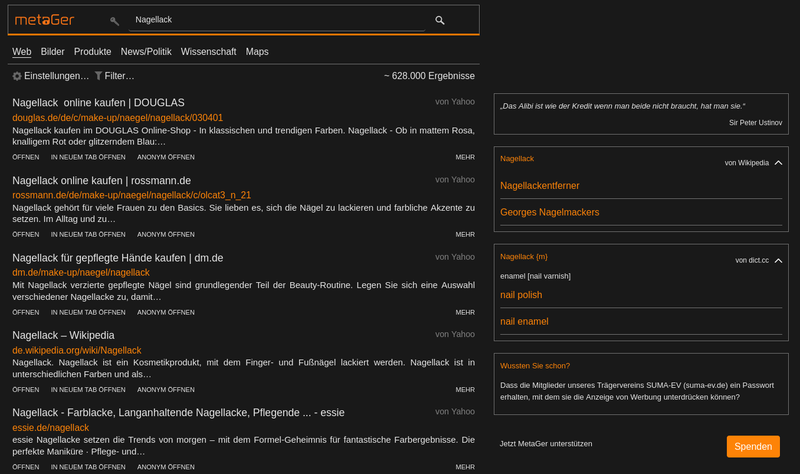Open the 'nail enamel' translation
This screenshot has width=800, height=474.
click(524, 321)
